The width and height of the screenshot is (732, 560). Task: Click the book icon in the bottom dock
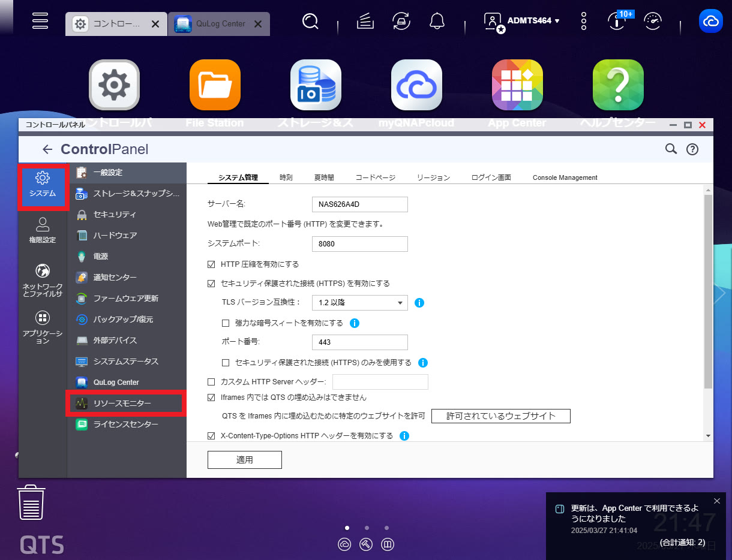tap(388, 544)
